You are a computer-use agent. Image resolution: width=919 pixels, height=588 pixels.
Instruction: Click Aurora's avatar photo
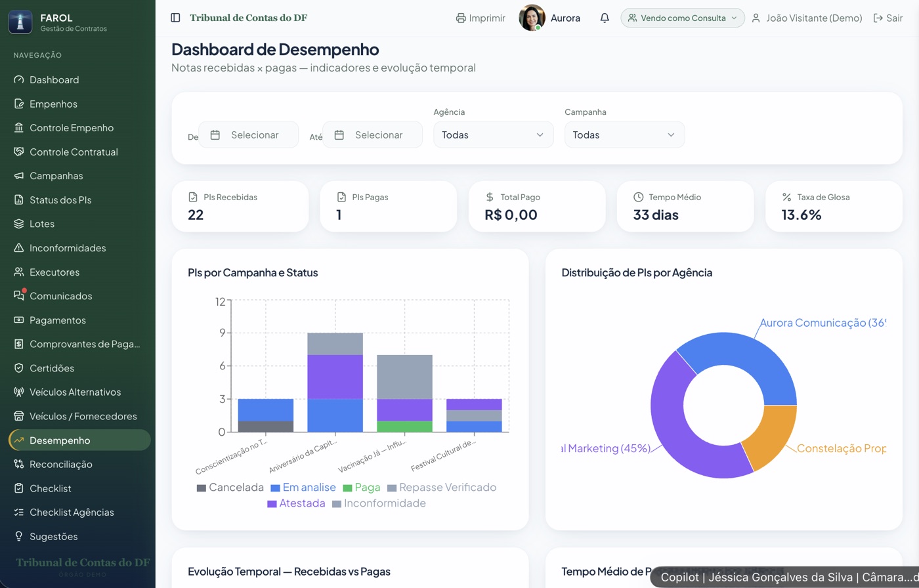click(532, 18)
